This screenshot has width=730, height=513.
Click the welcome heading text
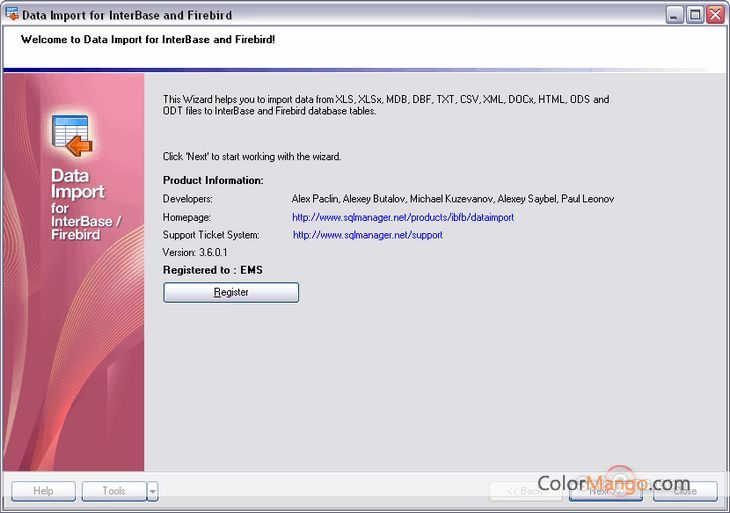(x=148, y=40)
